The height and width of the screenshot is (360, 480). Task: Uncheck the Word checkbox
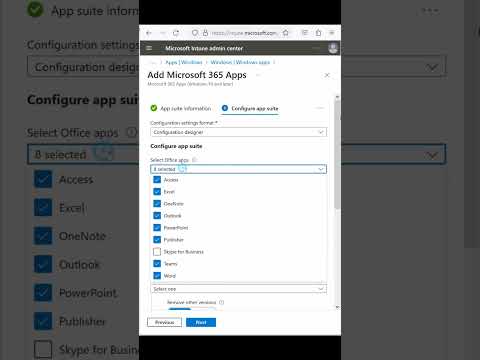point(157,276)
